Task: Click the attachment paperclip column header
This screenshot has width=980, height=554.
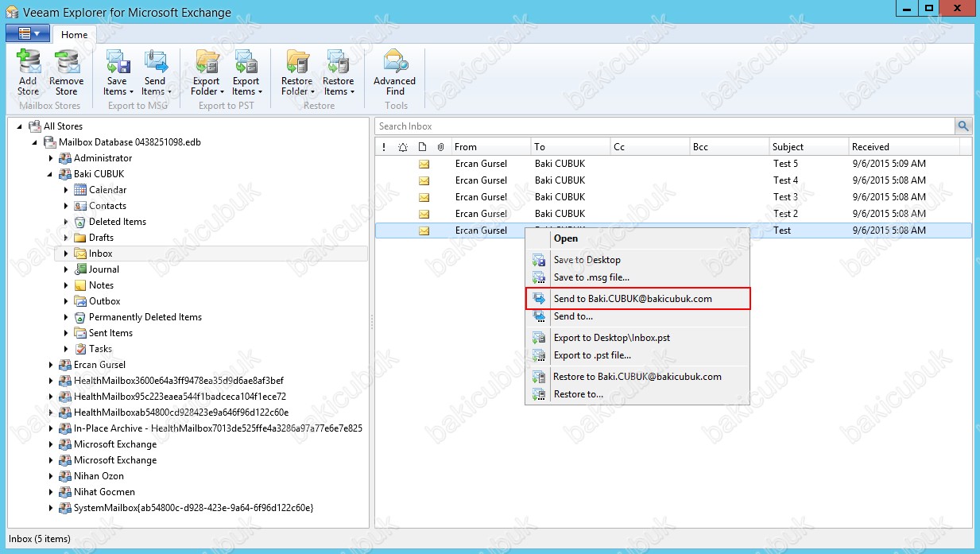Action: click(x=440, y=147)
